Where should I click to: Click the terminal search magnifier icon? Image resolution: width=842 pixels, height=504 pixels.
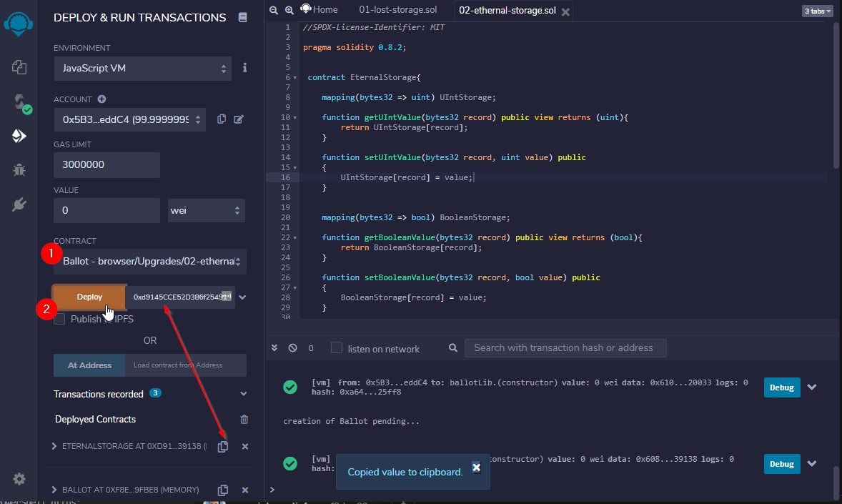[x=453, y=347]
